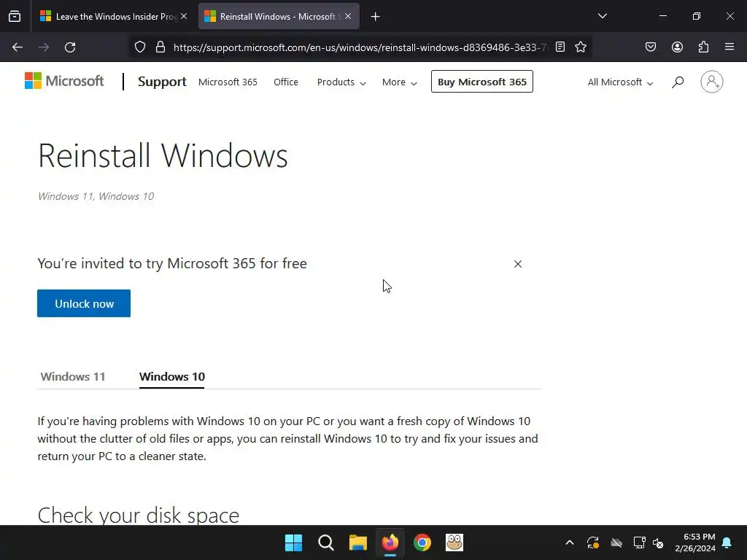Image resolution: width=747 pixels, height=560 pixels.
Task: Sign in with the account avatar icon
Action: tap(712, 82)
